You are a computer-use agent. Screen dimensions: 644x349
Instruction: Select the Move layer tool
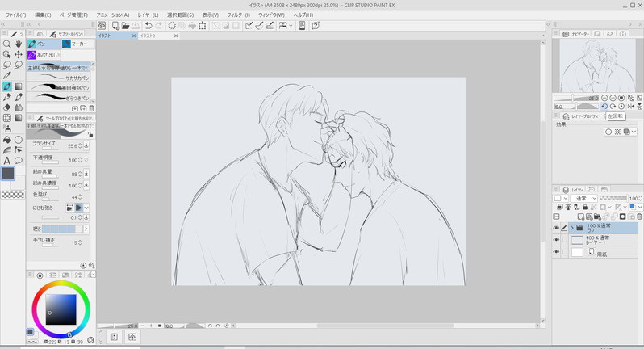coord(19,54)
